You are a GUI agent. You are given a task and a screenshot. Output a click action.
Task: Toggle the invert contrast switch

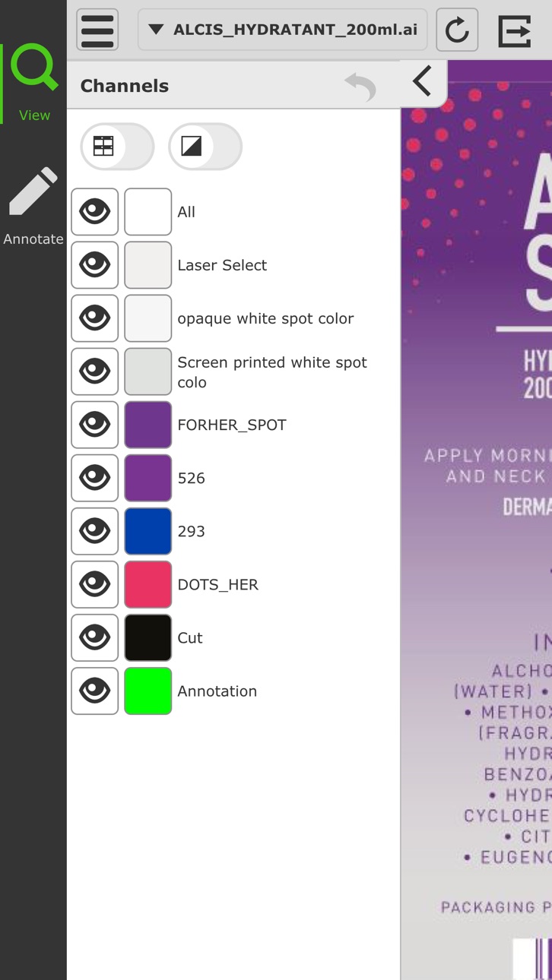(205, 147)
